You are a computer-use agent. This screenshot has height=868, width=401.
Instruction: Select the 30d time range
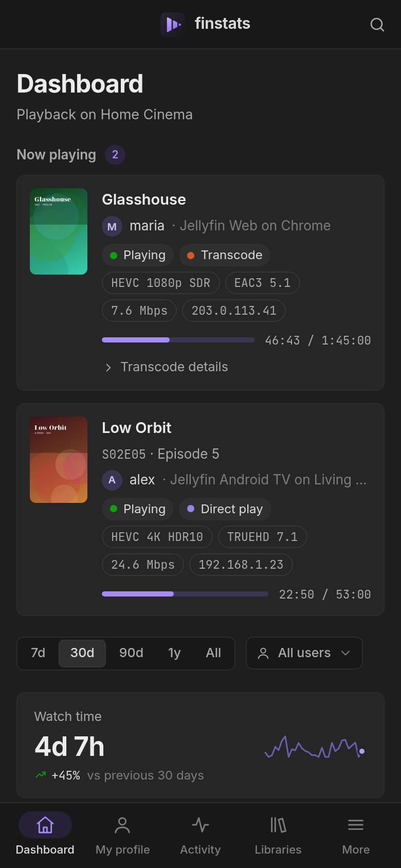pyautogui.click(x=82, y=653)
